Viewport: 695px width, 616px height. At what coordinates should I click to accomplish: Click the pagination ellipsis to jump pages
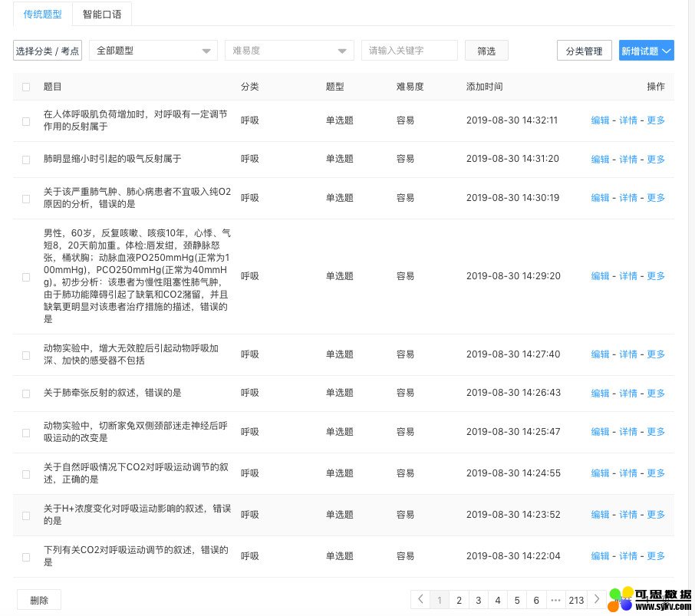point(555,600)
